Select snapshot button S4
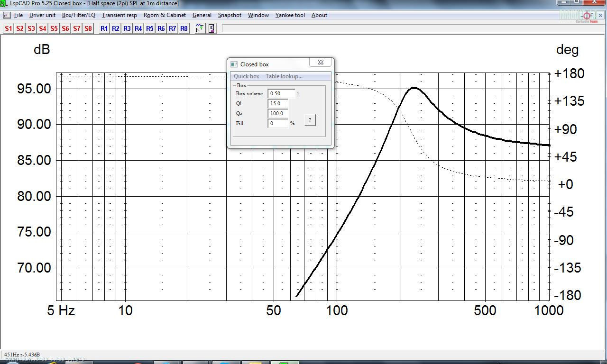Viewport: 607px width, 364px height. coord(43,28)
